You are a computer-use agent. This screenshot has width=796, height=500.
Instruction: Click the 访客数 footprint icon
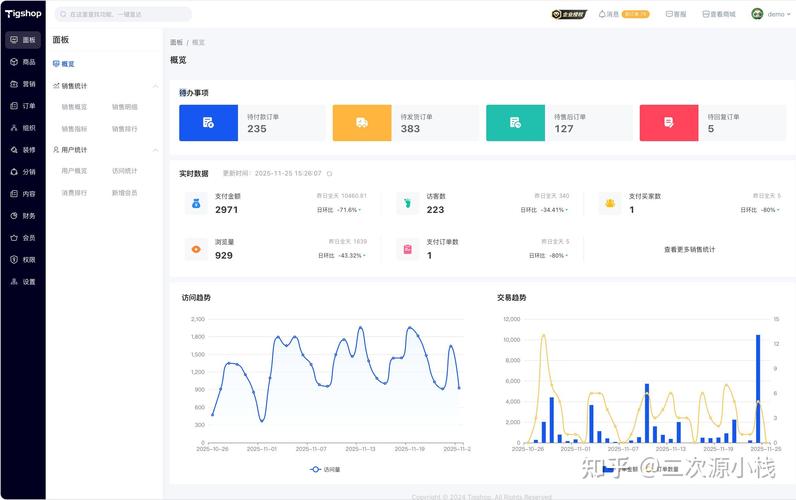point(407,203)
